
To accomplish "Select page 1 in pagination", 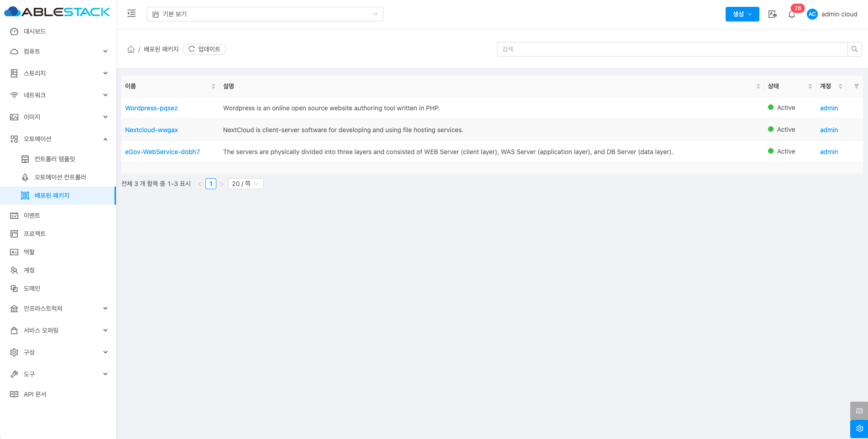I will pos(211,184).
